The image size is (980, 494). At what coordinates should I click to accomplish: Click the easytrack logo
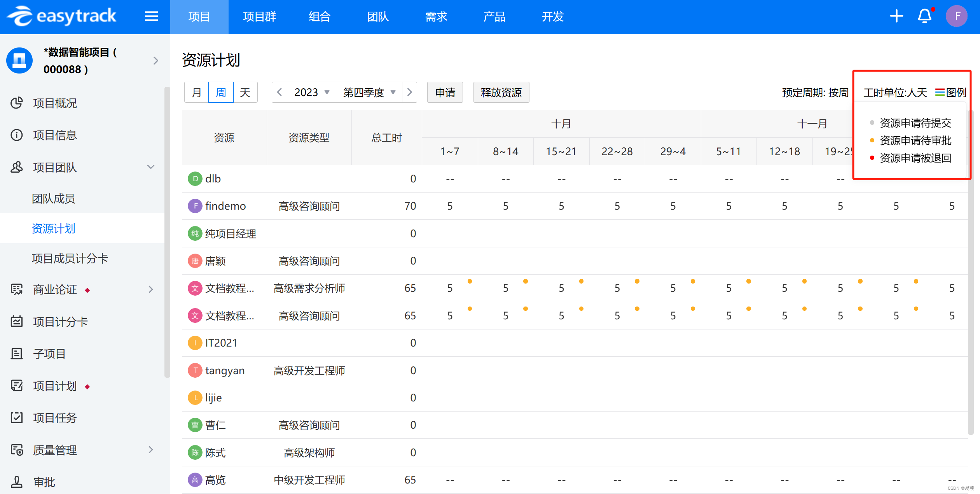click(x=61, y=16)
